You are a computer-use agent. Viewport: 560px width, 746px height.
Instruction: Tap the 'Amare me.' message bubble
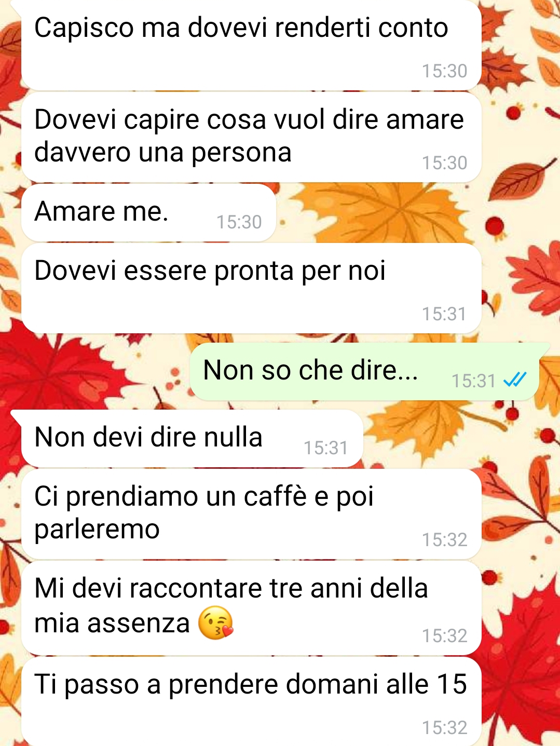pos(148,212)
